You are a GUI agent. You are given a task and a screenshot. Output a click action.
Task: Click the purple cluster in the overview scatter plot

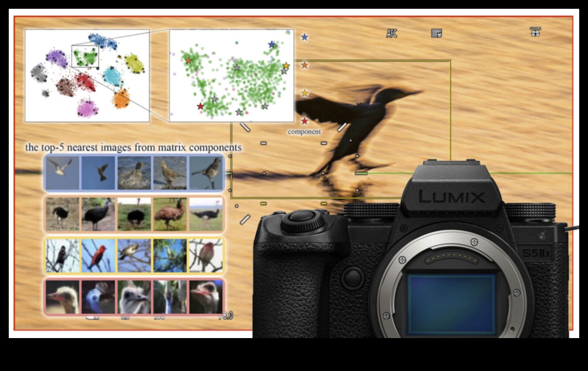tap(57, 58)
